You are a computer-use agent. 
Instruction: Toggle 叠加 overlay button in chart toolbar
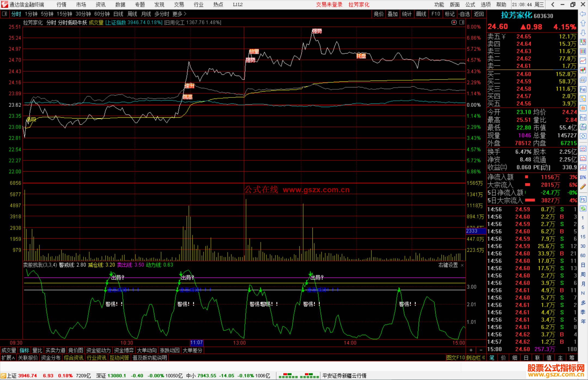tap(393, 14)
